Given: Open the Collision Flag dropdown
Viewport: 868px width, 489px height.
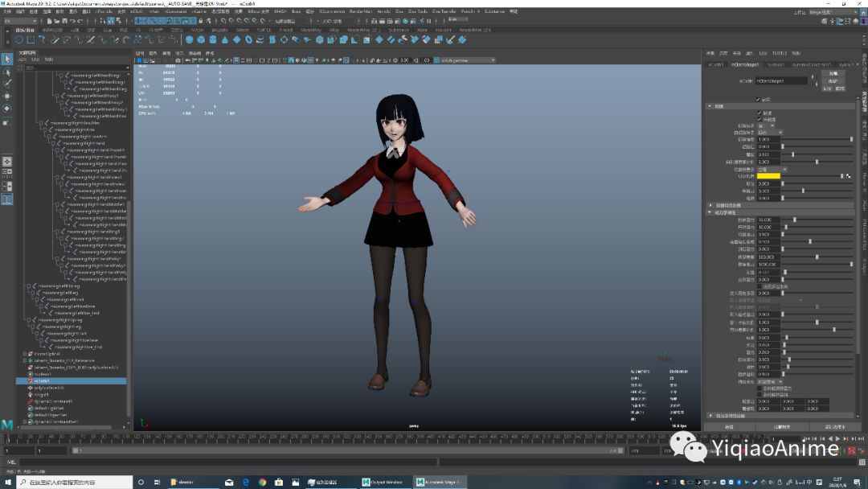Looking at the screenshot, I should pyautogui.click(x=766, y=125).
